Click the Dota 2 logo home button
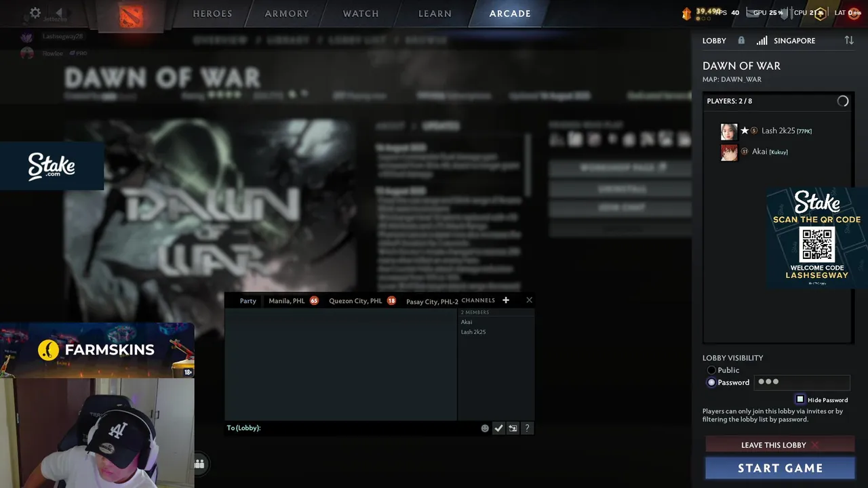 [131, 16]
